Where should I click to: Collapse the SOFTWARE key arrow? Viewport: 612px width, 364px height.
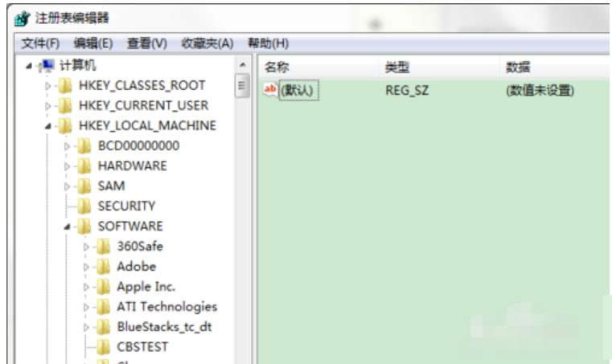click(x=68, y=227)
